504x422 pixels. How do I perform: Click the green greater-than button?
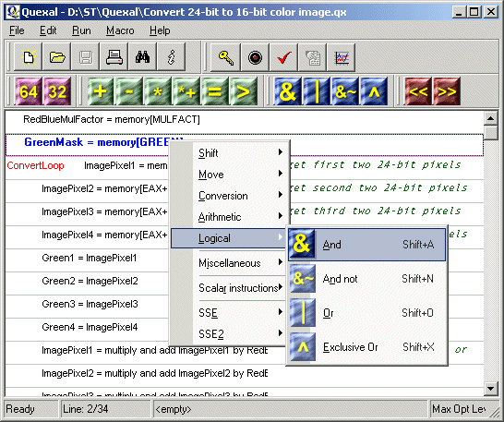(x=244, y=91)
